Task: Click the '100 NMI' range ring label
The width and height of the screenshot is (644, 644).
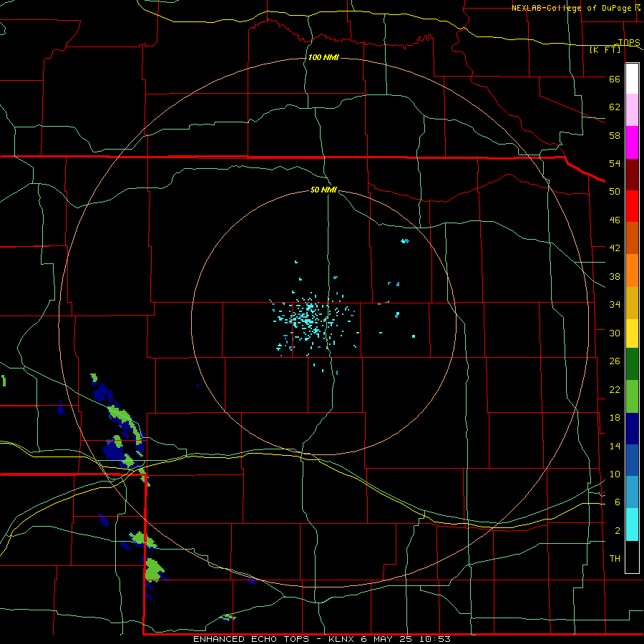Action: (323, 57)
